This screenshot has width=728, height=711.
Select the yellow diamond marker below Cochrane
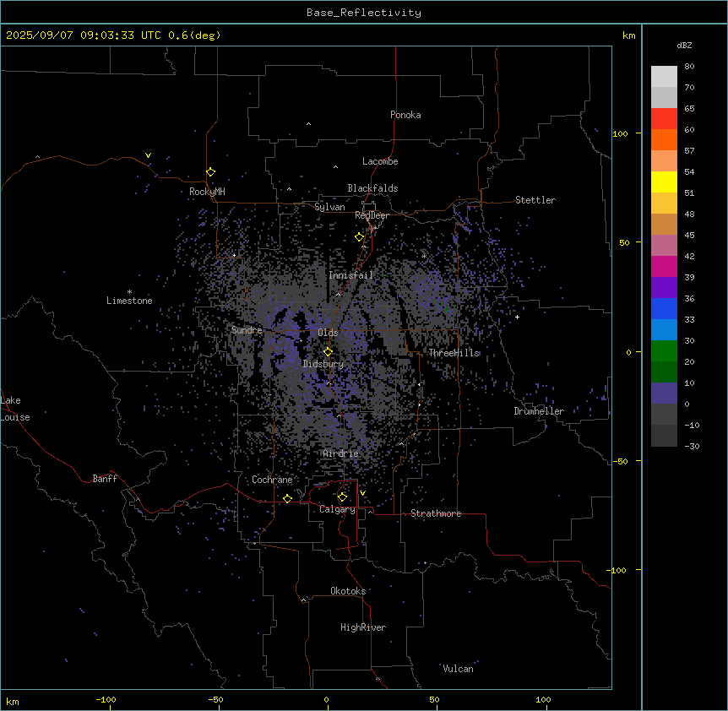[x=288, y=498]
